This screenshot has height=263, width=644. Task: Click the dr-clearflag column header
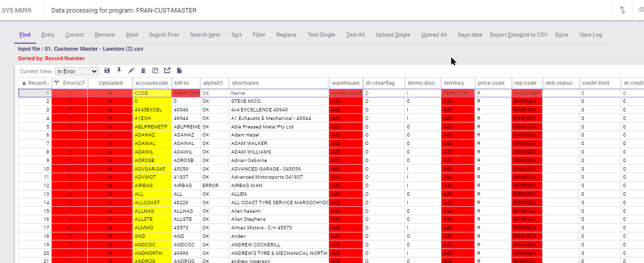point(384,83)
